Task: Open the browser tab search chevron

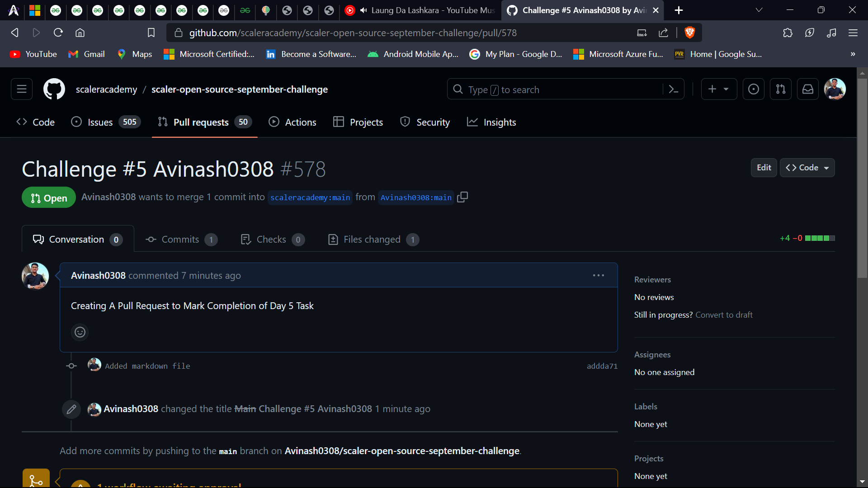Action: pyautogui.click(x=759, y=10)
